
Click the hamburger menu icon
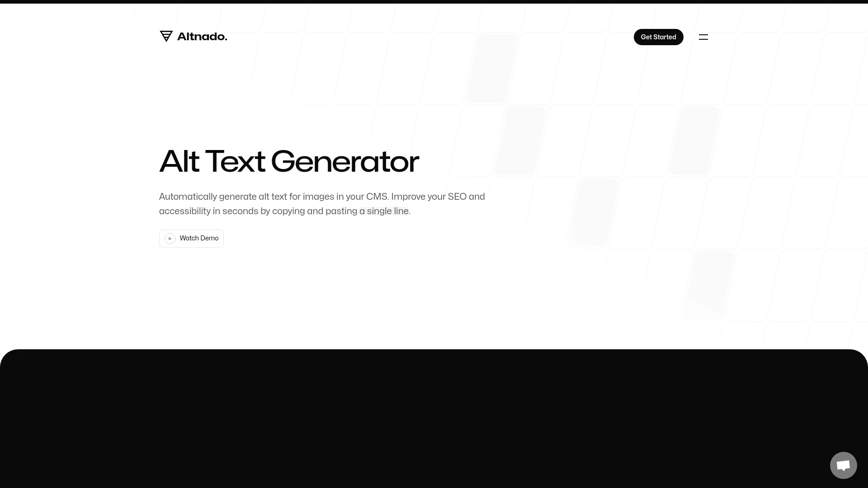click(703, 37)
